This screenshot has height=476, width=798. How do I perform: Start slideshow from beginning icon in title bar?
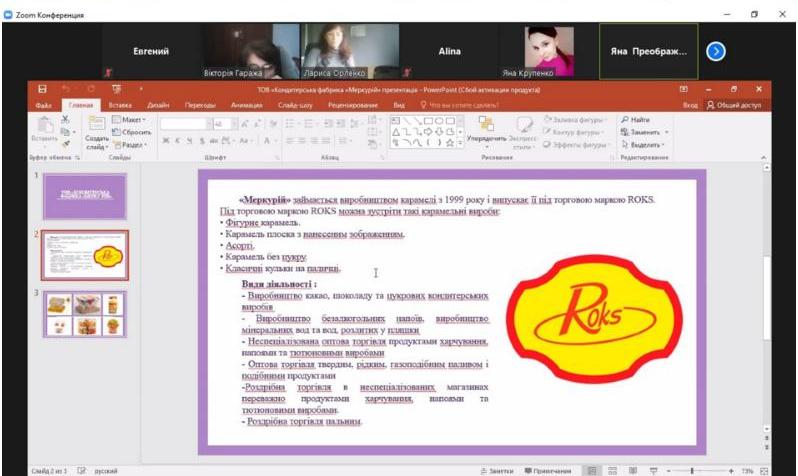coord(117,89)
